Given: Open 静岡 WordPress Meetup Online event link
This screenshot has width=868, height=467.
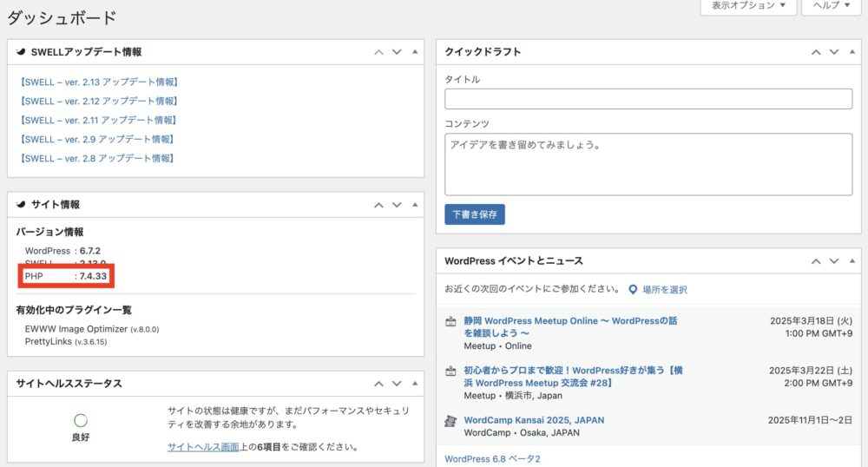Looking at the screenshot, I should [x=570, y=327].
